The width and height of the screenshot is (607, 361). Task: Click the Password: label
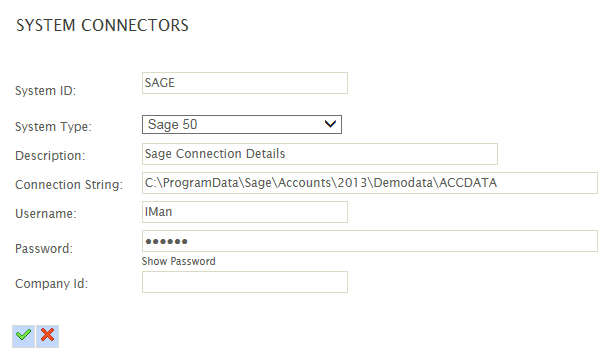[x=44, y=249]
